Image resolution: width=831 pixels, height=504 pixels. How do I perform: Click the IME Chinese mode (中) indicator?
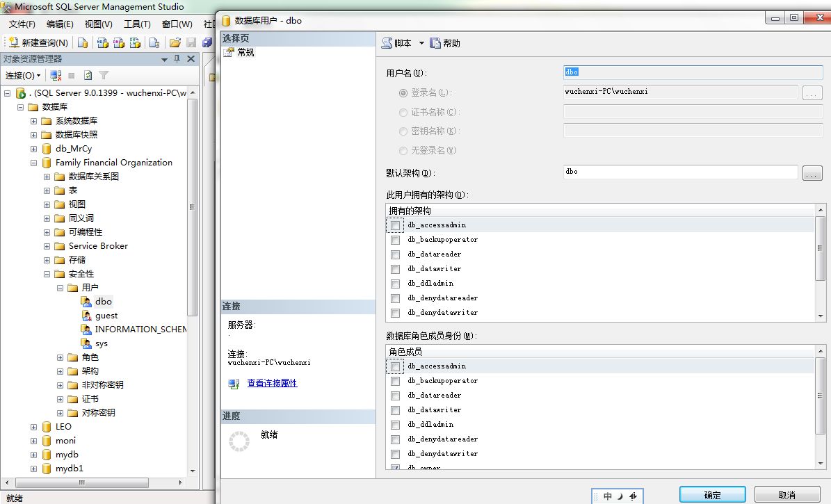click(x=607, y=496)
